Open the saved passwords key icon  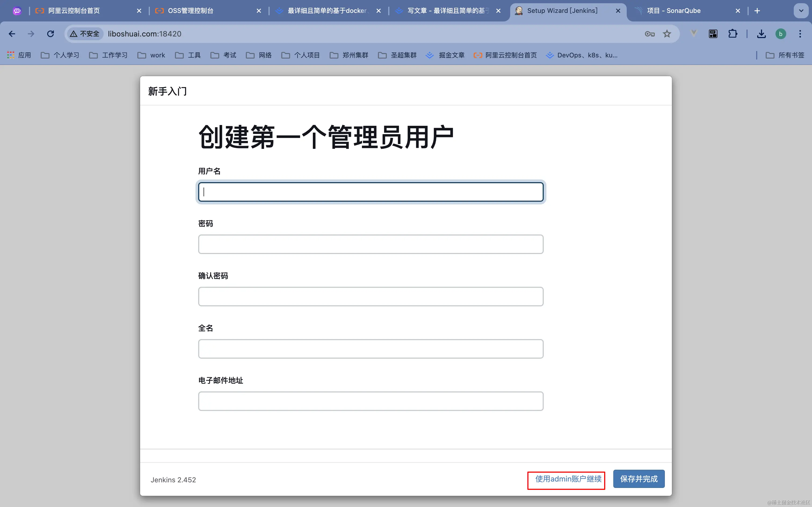coord(650,34)
